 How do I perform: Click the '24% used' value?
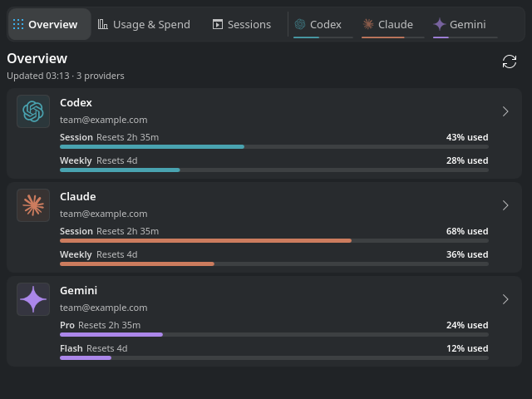(x=467, y=325)
